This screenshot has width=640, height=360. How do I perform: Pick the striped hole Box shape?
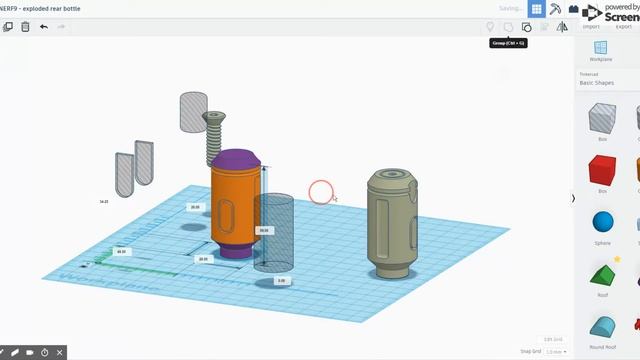(x=602, y=118)
